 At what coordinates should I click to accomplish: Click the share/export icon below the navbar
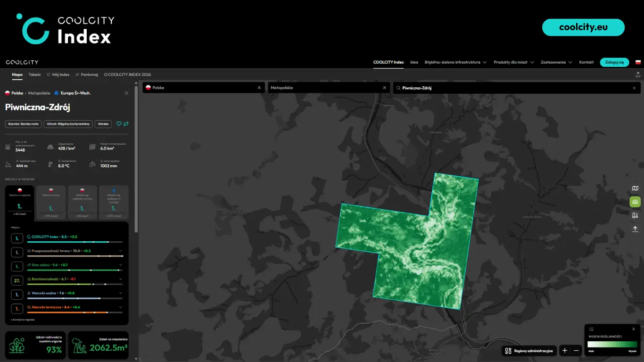(x=638, y=74)
